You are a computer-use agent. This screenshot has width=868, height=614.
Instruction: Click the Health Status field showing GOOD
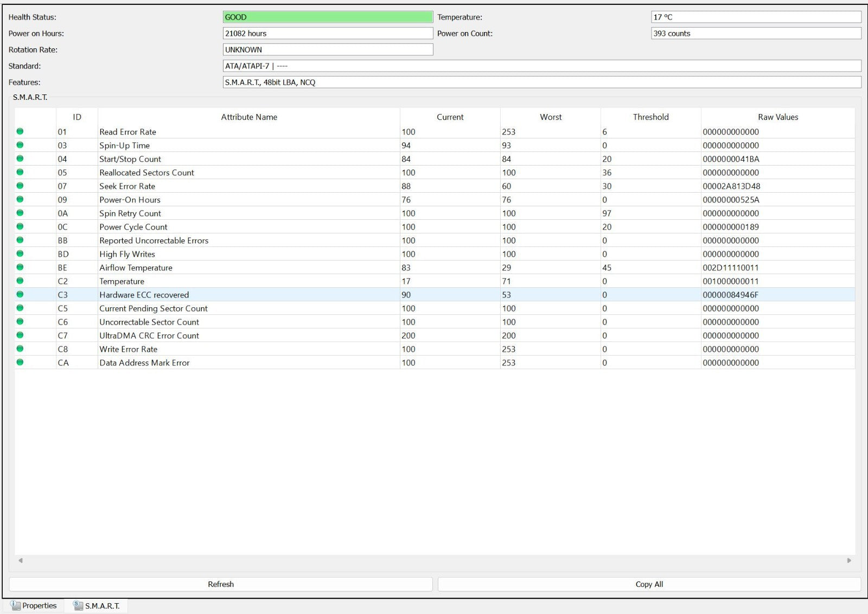(328, 17)
